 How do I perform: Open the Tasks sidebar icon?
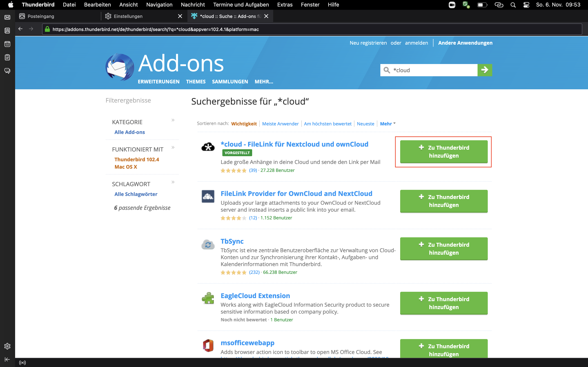coord(7,57)
